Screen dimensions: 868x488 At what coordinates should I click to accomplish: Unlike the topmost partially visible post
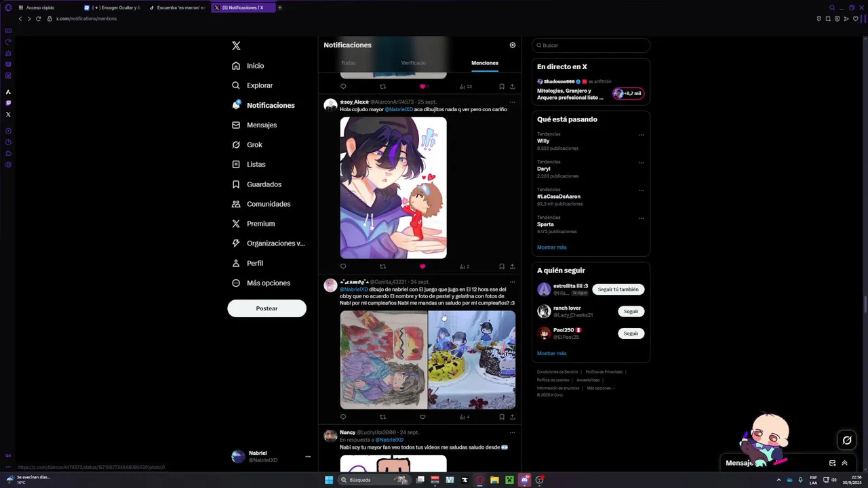[422, 87]
